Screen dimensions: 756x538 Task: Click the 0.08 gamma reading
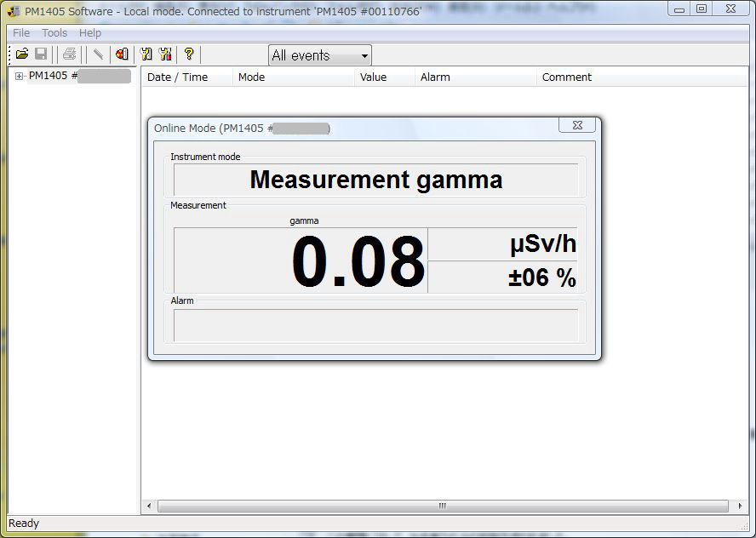click(x=358, y=261)
